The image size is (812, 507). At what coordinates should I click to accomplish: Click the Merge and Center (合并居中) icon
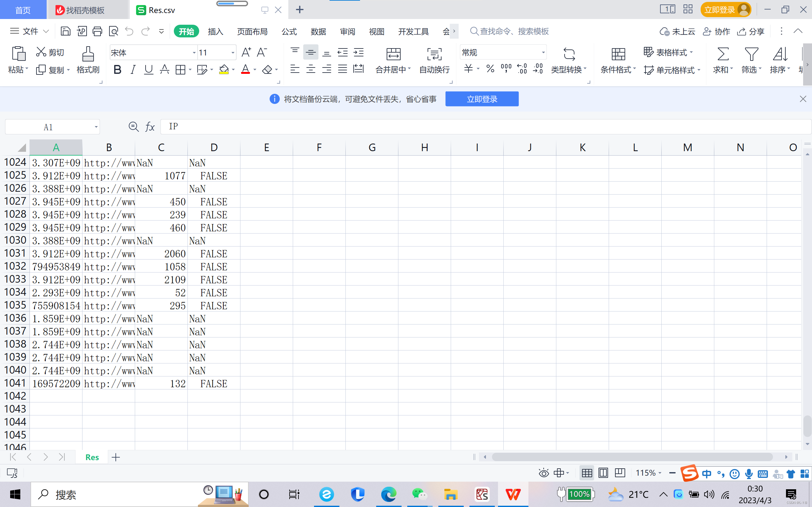click(393, 54)
